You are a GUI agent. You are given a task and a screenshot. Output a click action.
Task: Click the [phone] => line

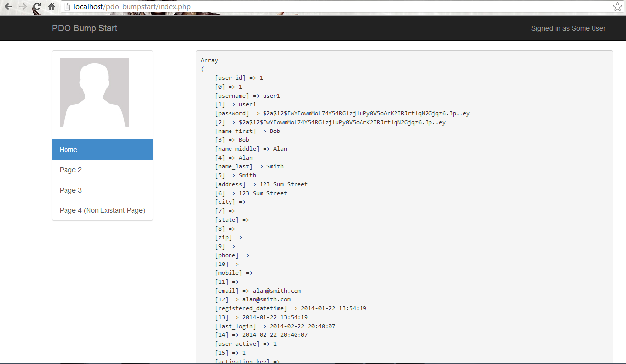click(232, 255)
